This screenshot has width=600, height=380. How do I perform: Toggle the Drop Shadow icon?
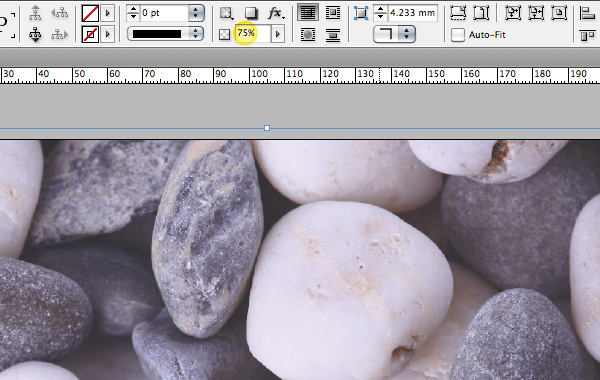(251, 13)
